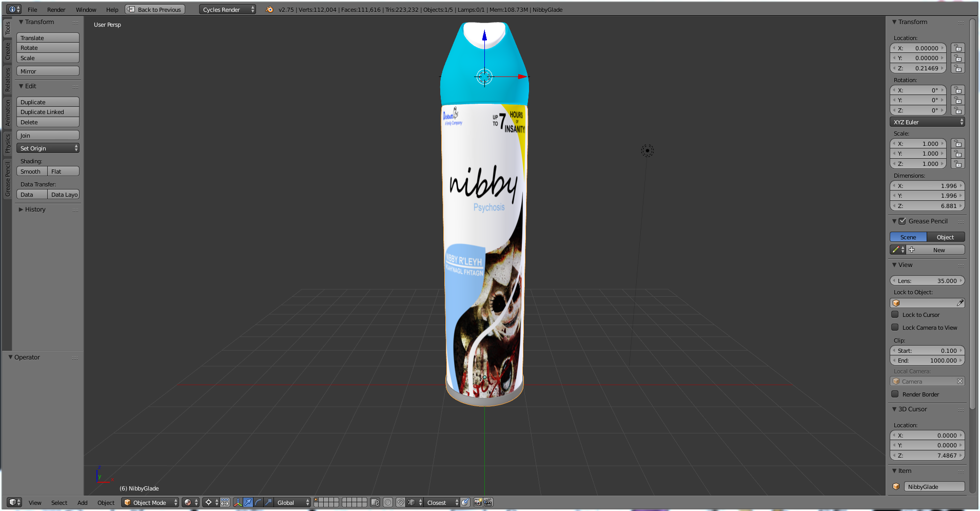Click the Join button

48,135
